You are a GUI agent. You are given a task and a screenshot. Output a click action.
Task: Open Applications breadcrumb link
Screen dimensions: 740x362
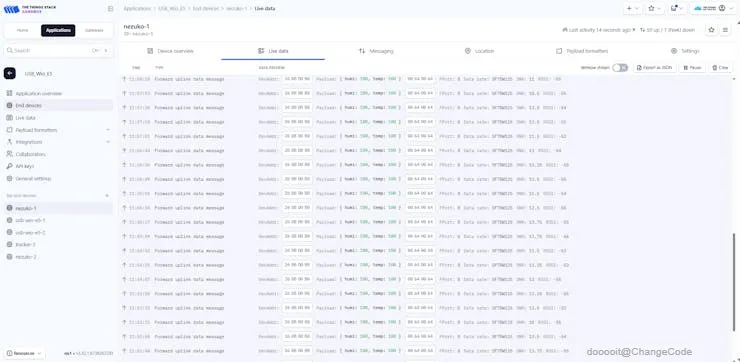tap(137, 8)
